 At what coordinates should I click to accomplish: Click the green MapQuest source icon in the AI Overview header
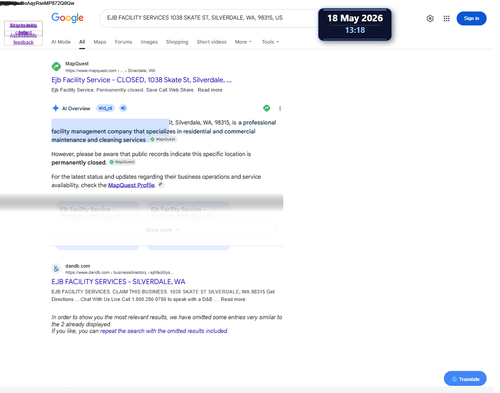click(266, 108)
